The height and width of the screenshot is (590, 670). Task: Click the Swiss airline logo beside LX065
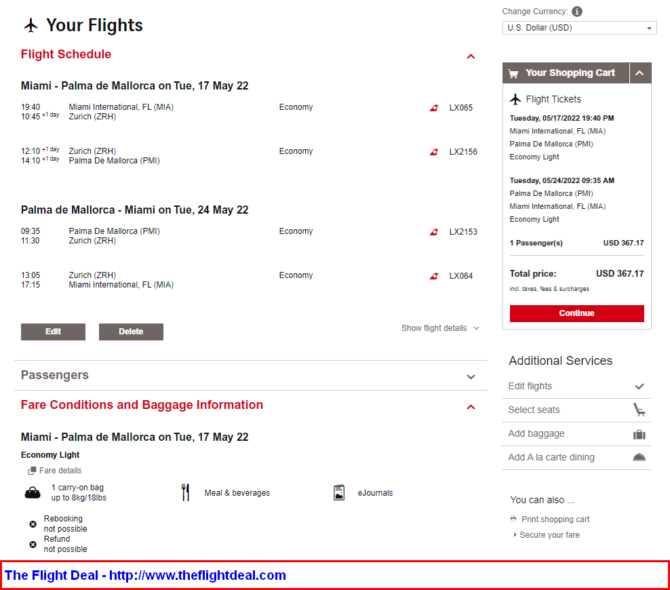click(434, 108)
